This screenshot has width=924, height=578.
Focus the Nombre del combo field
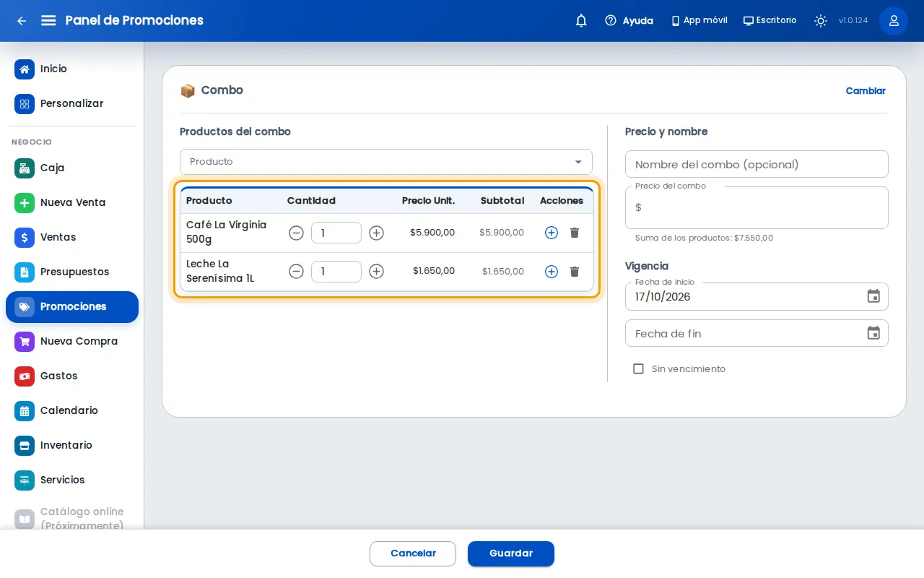click(757, 164)
